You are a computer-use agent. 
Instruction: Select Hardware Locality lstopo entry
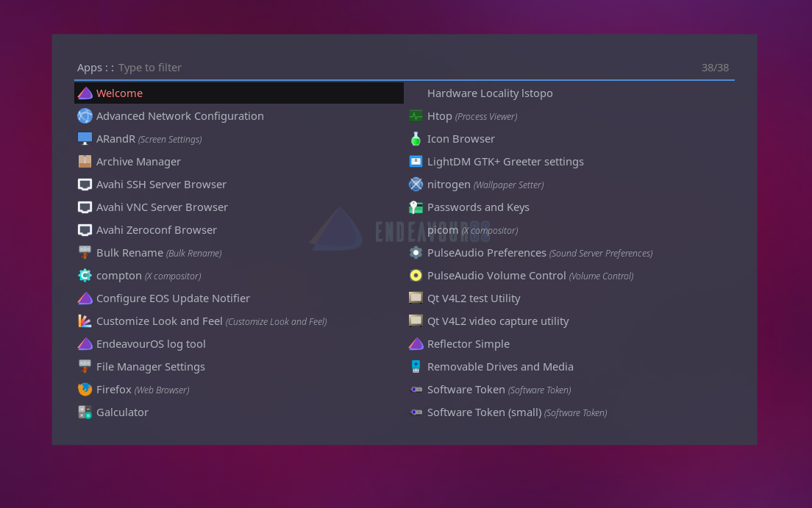(569, 93)
